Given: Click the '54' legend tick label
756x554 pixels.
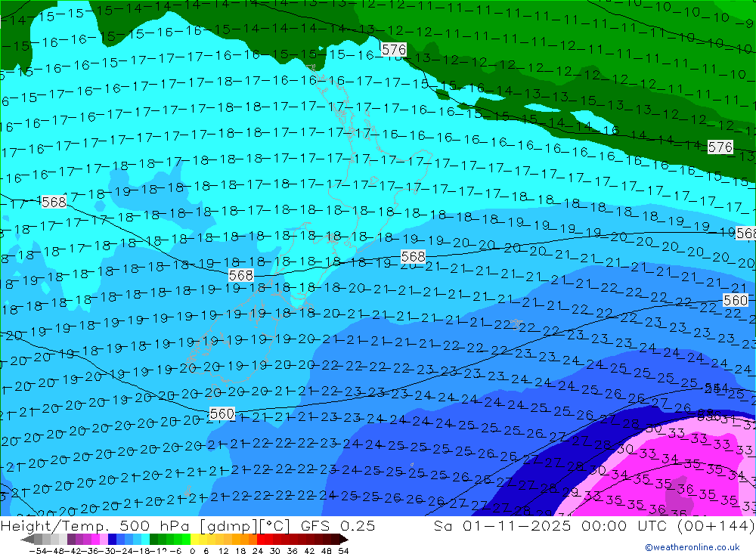Looking at the screenshot, I should [x=343, y=551].
